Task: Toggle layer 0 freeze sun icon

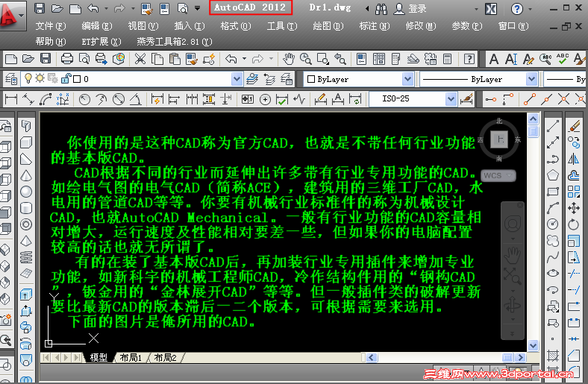Action: pos(40,79)
